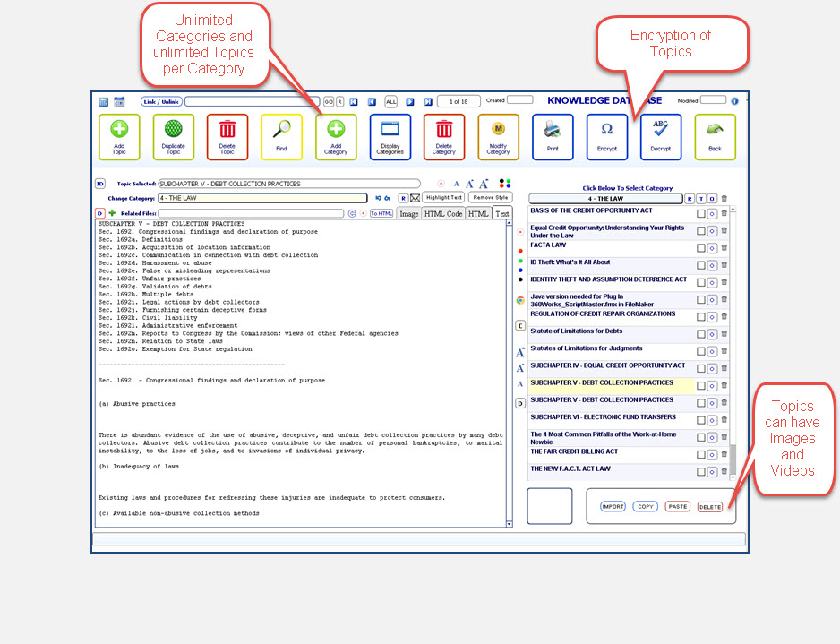The height and width of the screenshot is (644, 840).
Task: Click the Add Topic icon
Action: (119, 136)
